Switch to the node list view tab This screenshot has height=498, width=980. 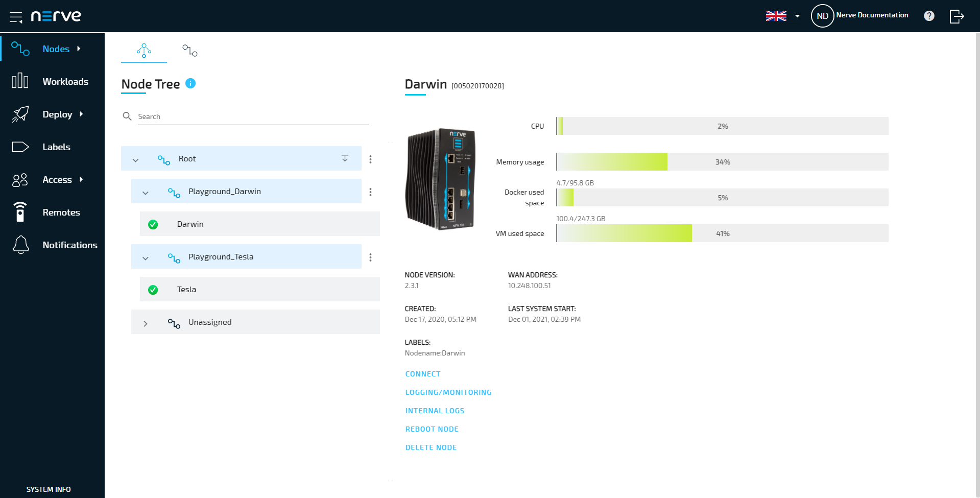tap(190, 51)
